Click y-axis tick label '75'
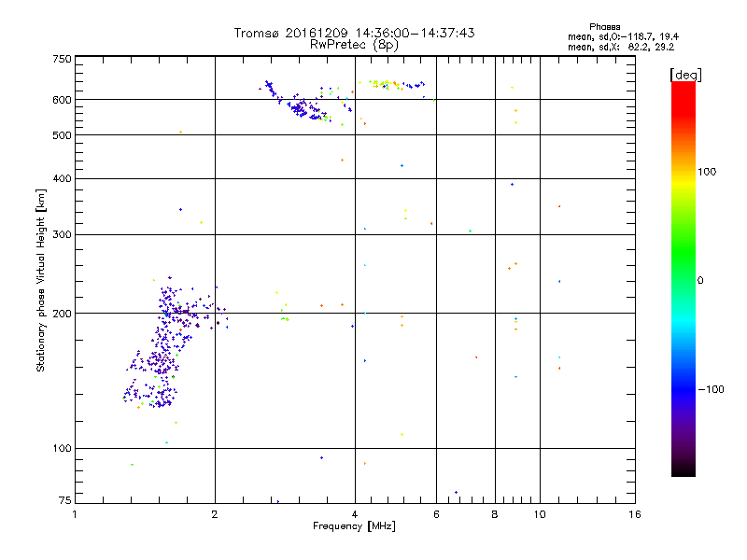 pos(65,500)
